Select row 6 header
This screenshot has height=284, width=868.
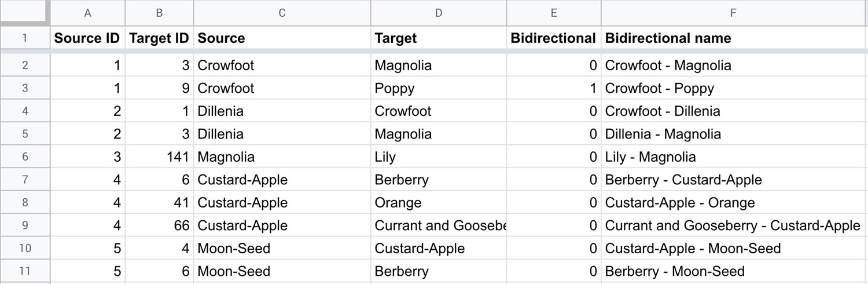[25, 157]
